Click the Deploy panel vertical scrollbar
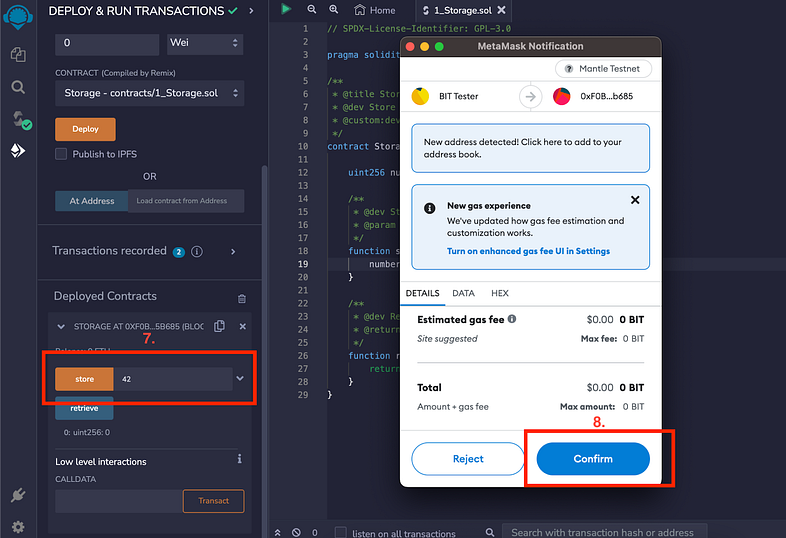786x538 pixels. (x=265, y=351)
